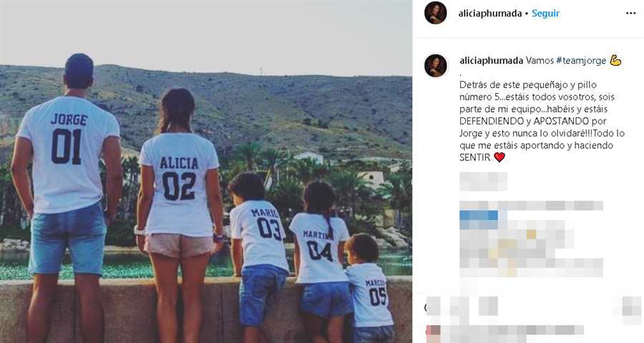Open the profile avatar beside the caption

[435, 66]
